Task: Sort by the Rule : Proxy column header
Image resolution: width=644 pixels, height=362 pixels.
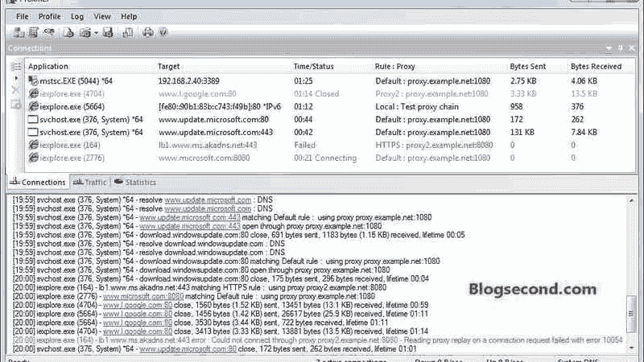Action: click(394, 67)
